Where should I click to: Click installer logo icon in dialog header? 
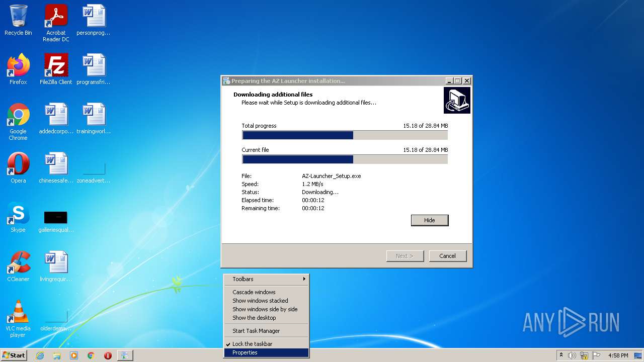(457, 100)
